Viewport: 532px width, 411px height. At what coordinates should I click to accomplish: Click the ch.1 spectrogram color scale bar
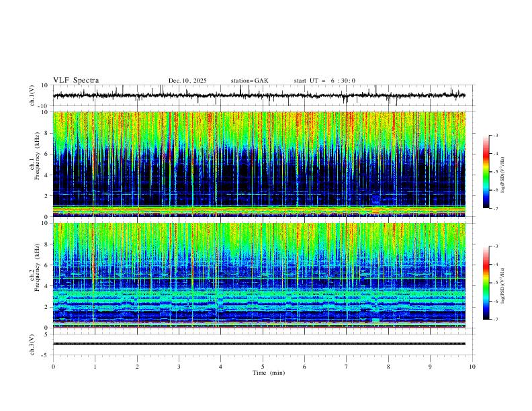pos(486,172)
